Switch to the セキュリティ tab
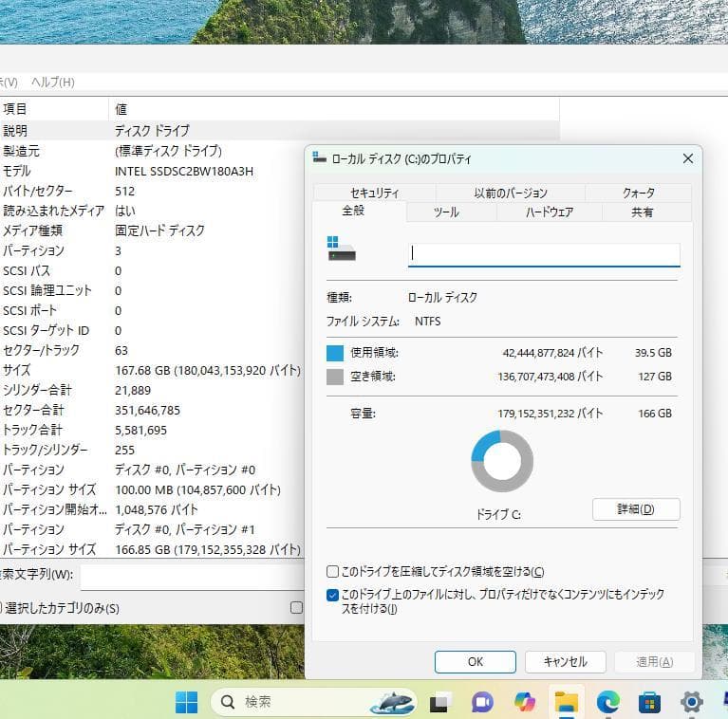This screenshot has width=728, height=719. (375, 193)
